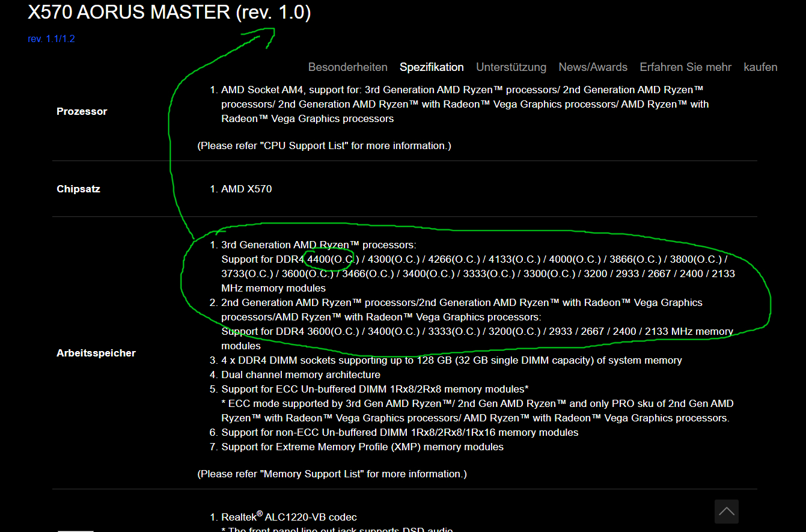Click the X570 AORUS MASTER (rev. 1.0) title
Viewport: 806px width, 532px height.
[x=169, y=13]
